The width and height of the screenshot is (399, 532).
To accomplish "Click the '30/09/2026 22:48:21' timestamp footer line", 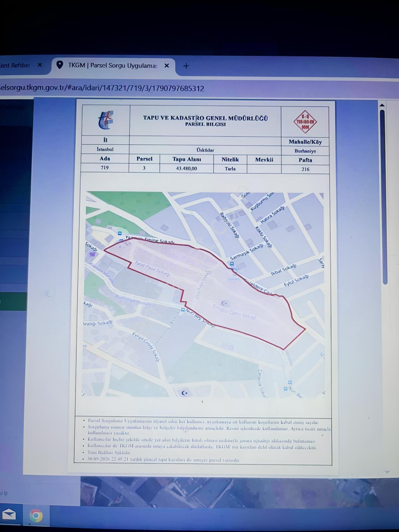I will click(x=163, y=460).
